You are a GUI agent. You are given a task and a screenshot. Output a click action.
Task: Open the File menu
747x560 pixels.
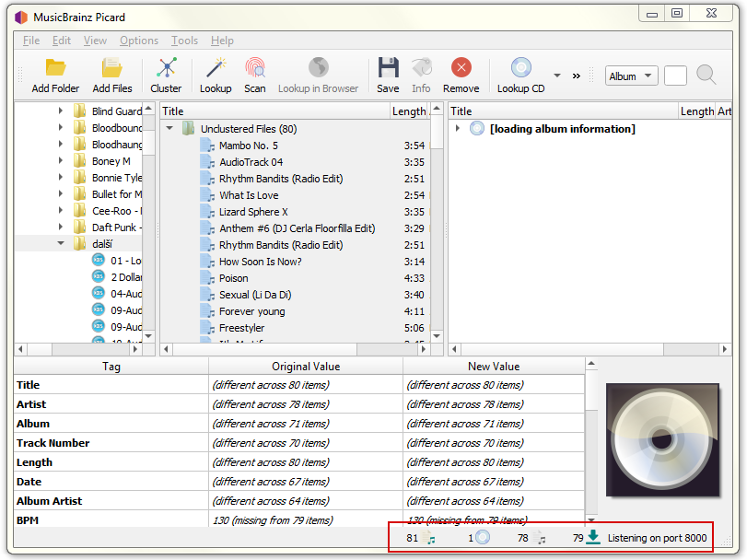[31, 41]
